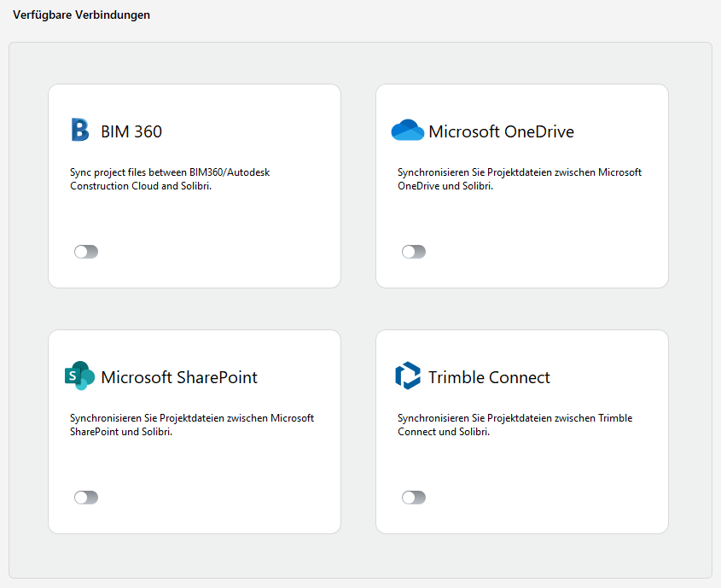This screenshot has width=721, height=588.
Task: Click the OneDrive 'Synchronisieren Sie Projektdateien' description
Action: click(x=520, y=179)
